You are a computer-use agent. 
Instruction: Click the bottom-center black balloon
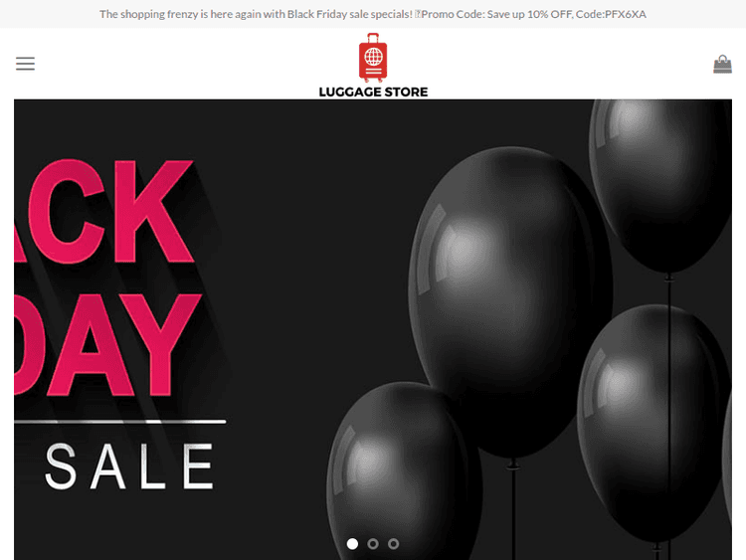click(405, 471)
